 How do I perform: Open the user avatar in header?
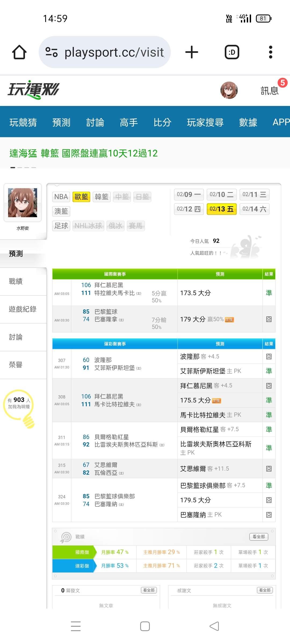coord(229,90)
